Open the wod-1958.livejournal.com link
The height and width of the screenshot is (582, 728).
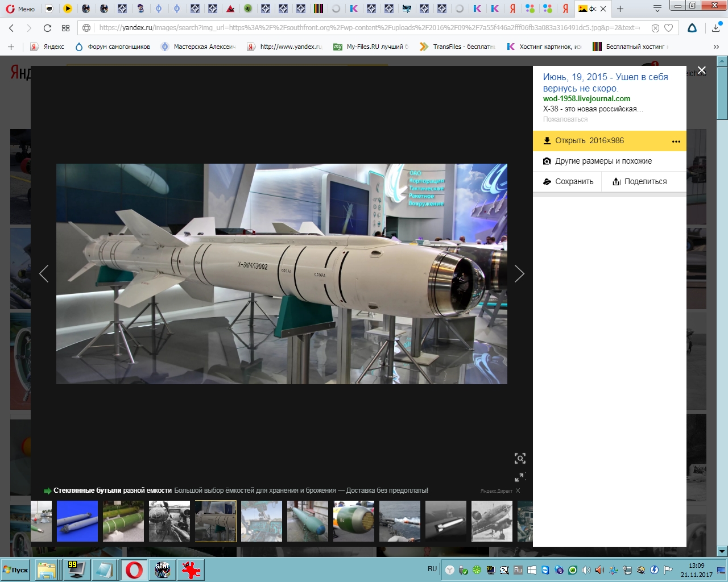pyautogui.click(x=586, y=99)
